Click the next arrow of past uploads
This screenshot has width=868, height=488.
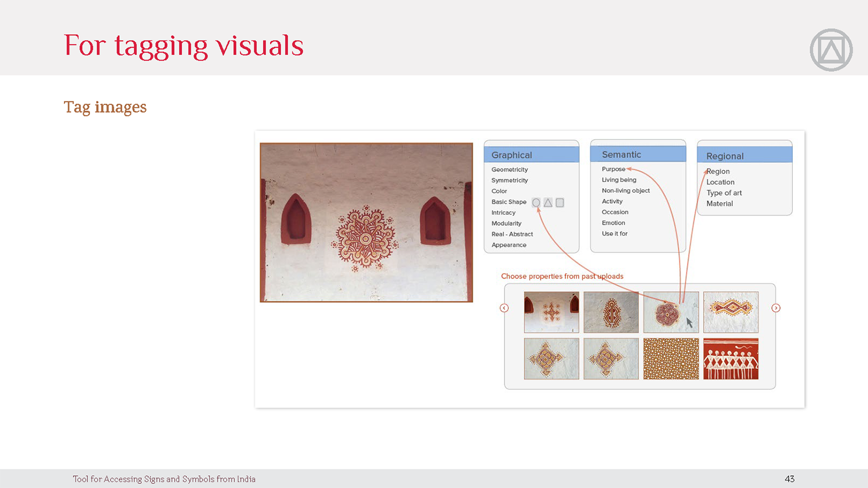point(776,308)
